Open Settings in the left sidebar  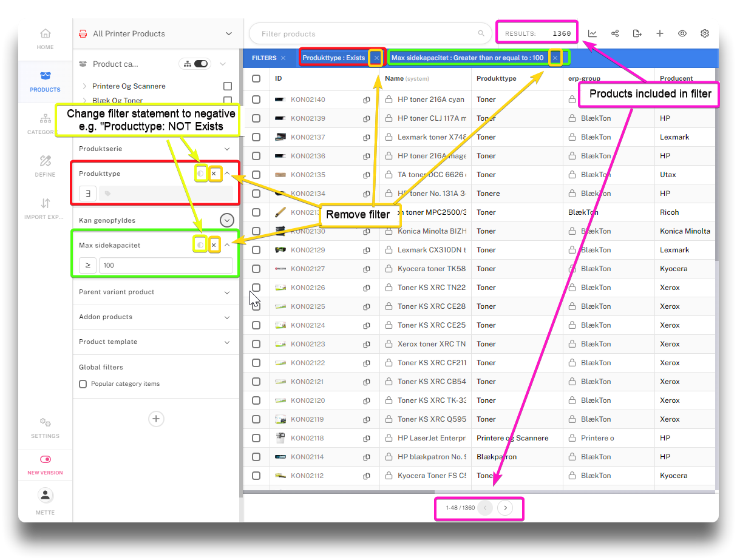(x=45, y=427)
